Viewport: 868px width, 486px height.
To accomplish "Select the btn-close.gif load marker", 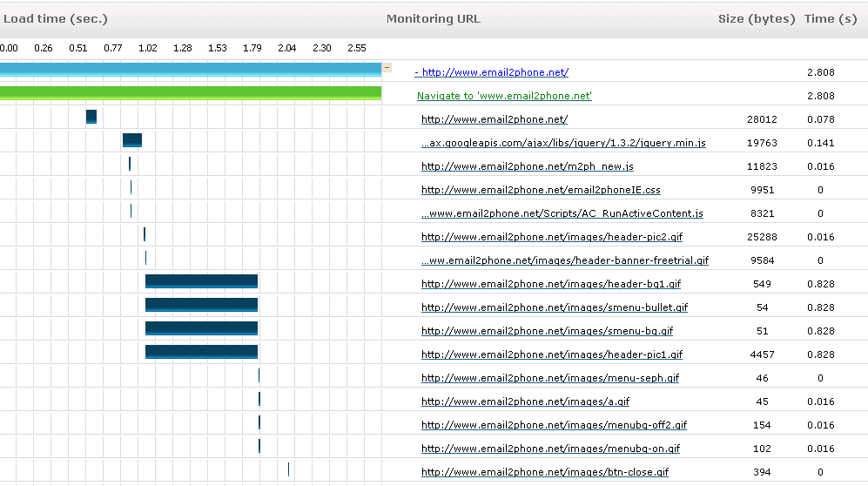I will click(x=288, y=469).
